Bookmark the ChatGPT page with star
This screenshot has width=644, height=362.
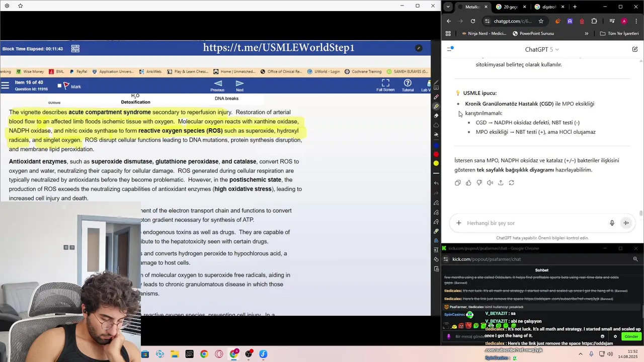pyautogui.click(x=541, y=21)
